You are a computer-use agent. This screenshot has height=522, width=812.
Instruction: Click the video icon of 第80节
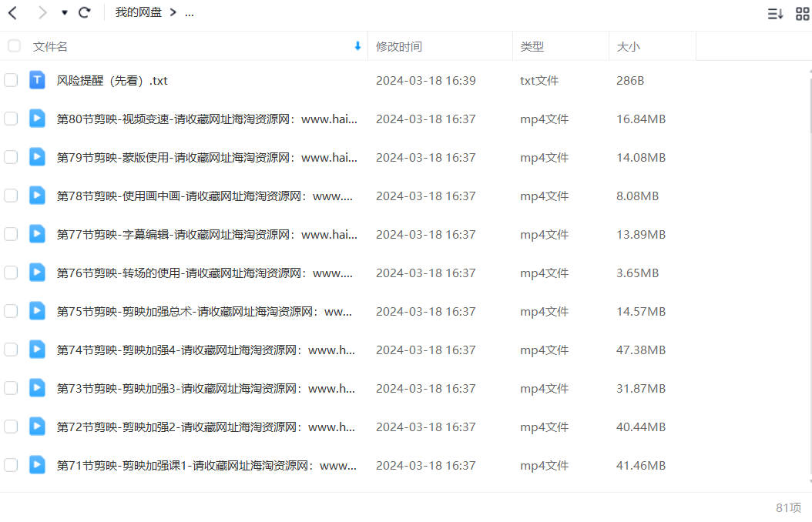pyautogui.click(x=37, y=119)
